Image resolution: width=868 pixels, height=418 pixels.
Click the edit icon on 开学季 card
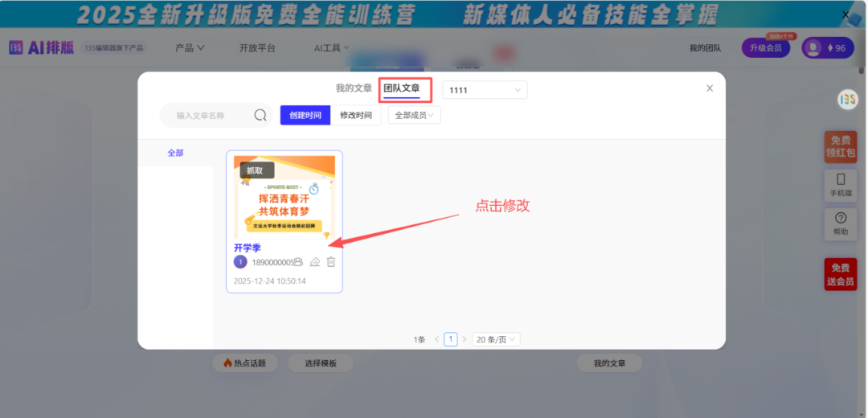[x=315, y=262]
